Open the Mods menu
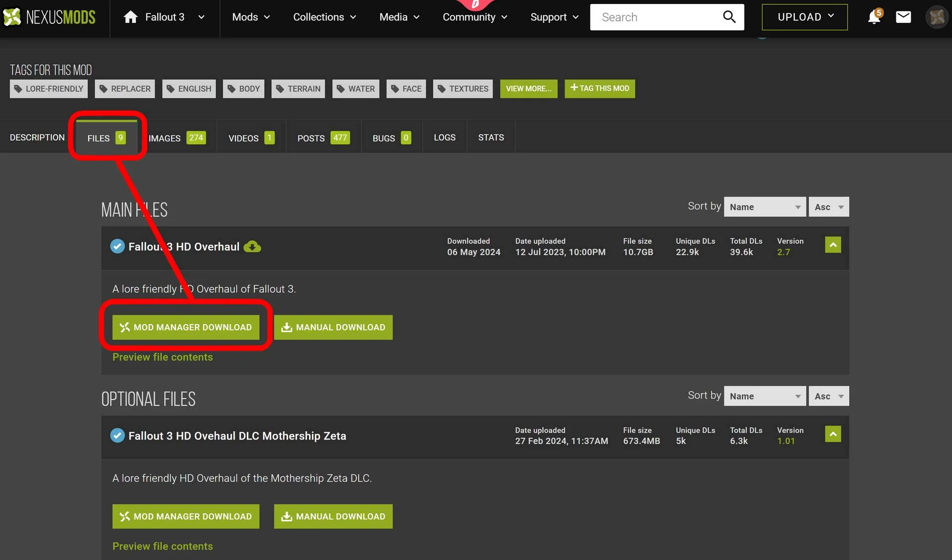The width and height of the screenshot is (952, 560). pyautogui.click(x=251, y=17)
